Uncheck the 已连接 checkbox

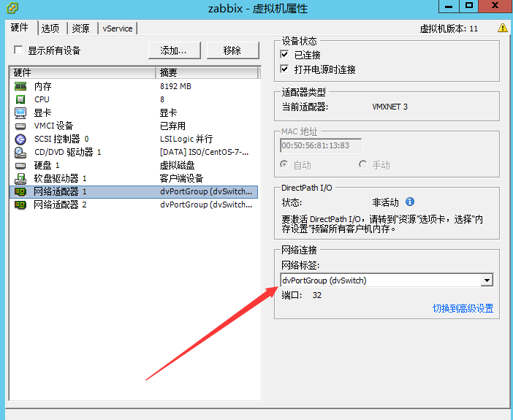tap(285, 54)
